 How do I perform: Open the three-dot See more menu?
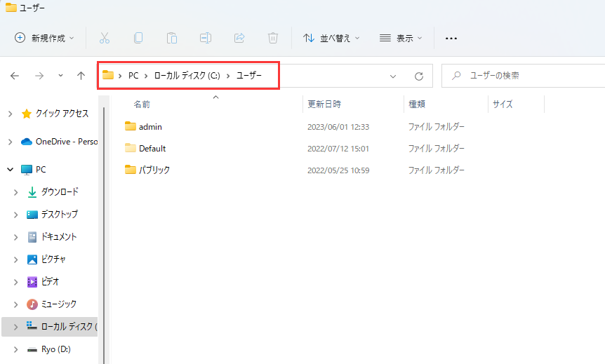pyautogui.click(x=451, y=38)
